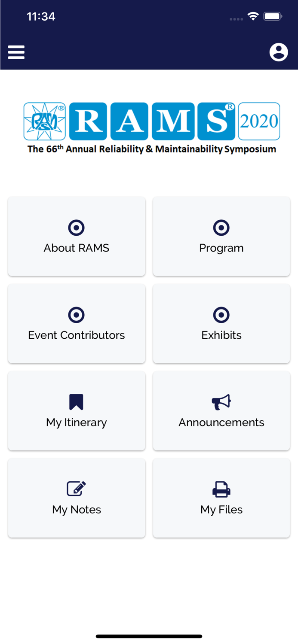
Task: Tap the Program target icon
Action: coord(221,228)
